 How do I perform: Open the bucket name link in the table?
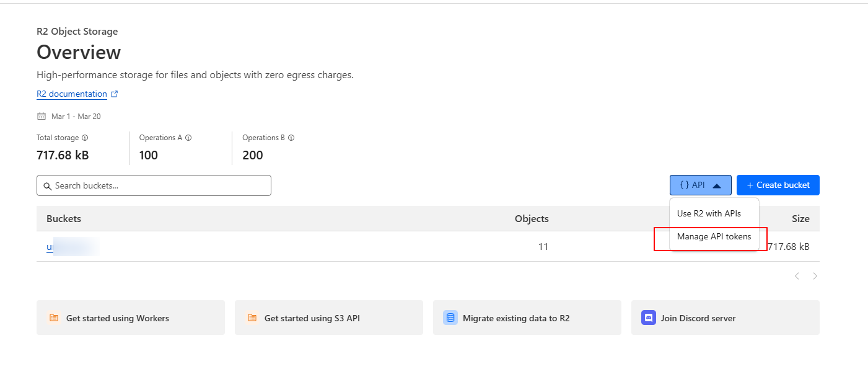50,247
